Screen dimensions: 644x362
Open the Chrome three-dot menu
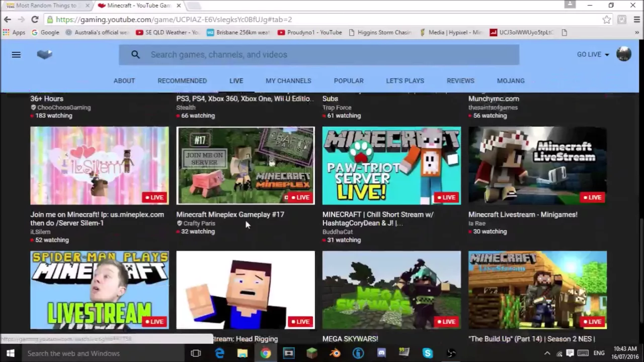pos(637,20)
